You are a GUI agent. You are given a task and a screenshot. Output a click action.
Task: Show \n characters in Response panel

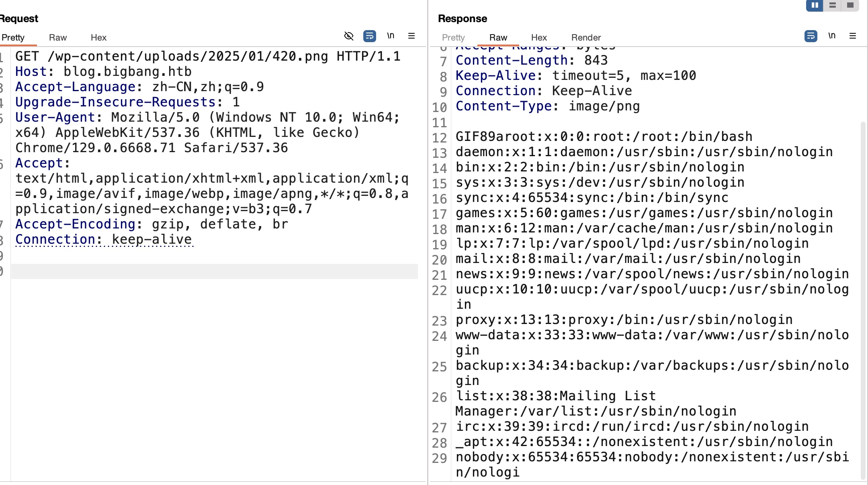832,36
